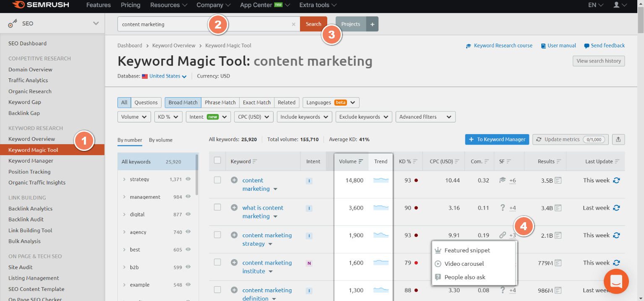Viewport: 644px width, 301px height.
Task: View SERP results icon for 3.4B row
Action: coord(558,208)
